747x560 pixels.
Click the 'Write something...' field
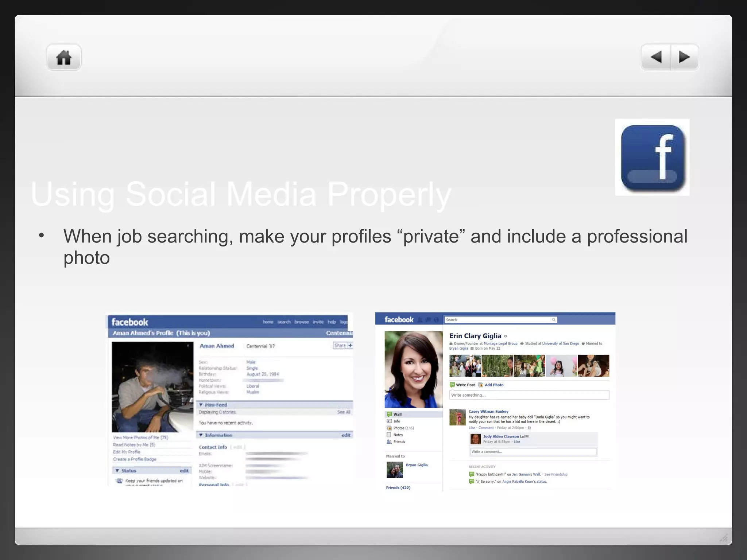click(x=529, y=395)
